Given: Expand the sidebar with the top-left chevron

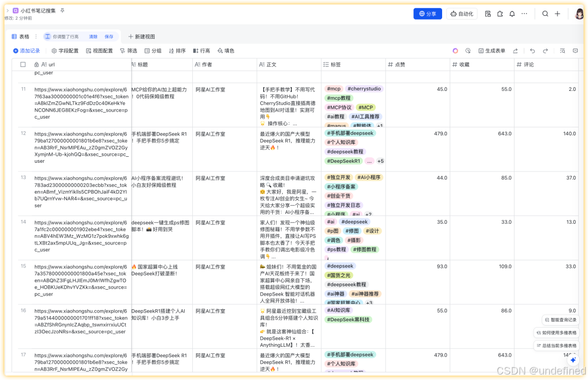Looking at the screenshot, I should [x=8, y=10].
